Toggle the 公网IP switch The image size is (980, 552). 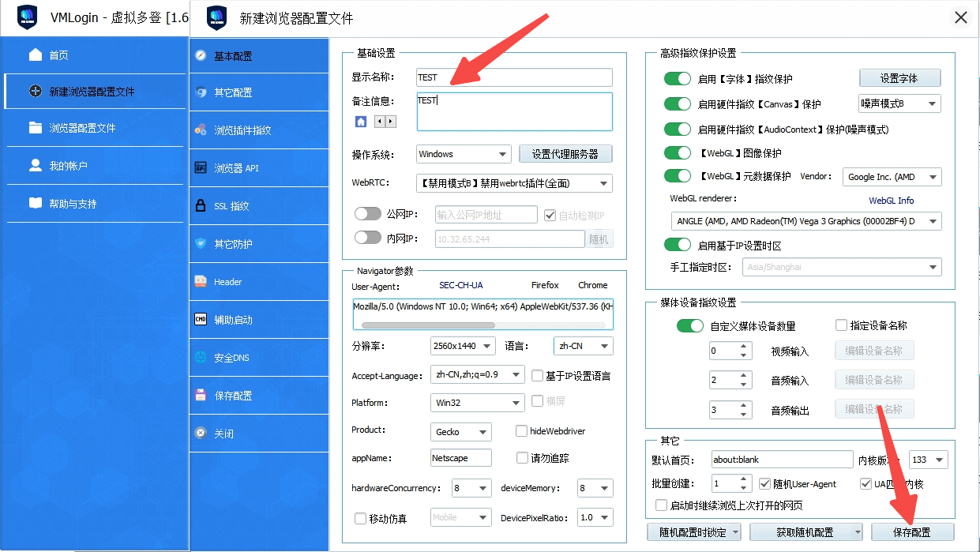[x=368, y=214]
